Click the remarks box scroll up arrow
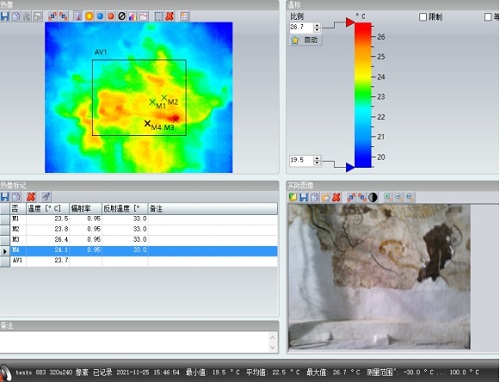The width and height of the screenshot is (500, 382). click(273, 337)
